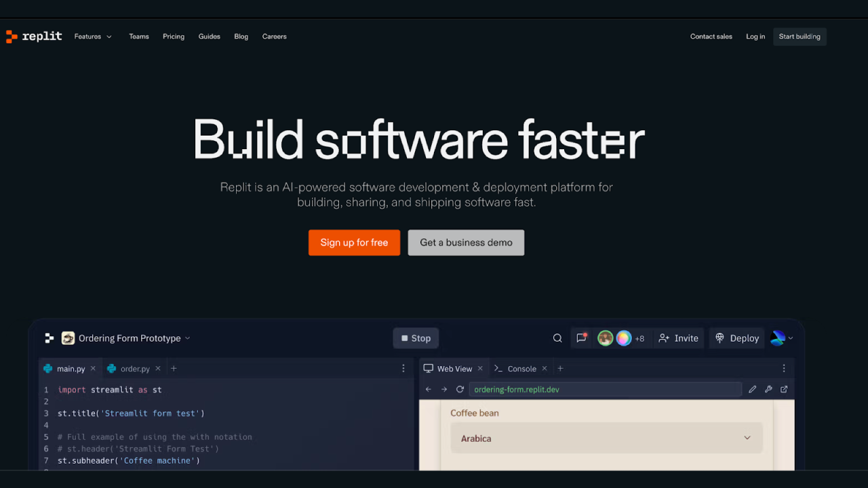868x488 pixels.
Task: Reload the web view page
Action: click(x=460, y=390)
